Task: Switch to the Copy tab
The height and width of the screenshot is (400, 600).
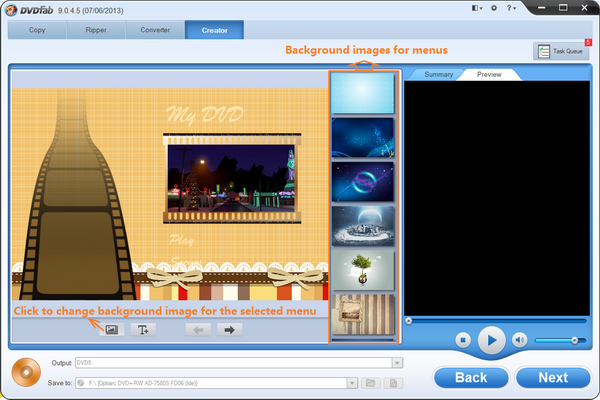Action: coord(37,30)
